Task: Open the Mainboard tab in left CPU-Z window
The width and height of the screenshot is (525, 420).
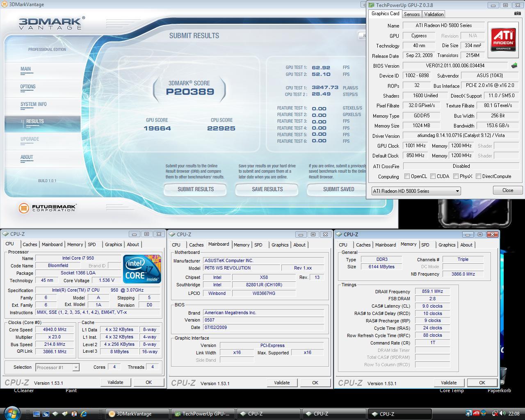Action: coord(52,244)
